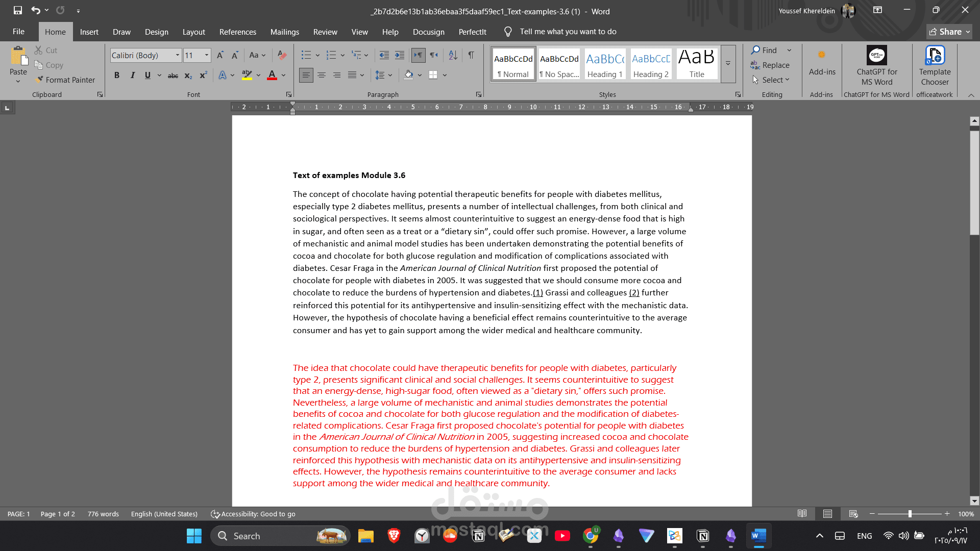The height and width of the screenshot is (551, 980).
Task: Click the vertical scrollbar thumb
Action: pos(974,182)
